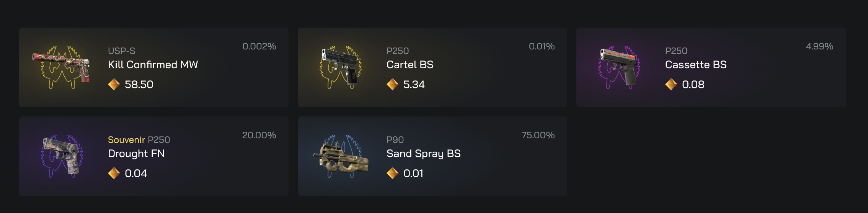The height and width of the screenshot is (213, 868).
Task: Click the P250 Cartel pistol image
Action: (340, 67)
